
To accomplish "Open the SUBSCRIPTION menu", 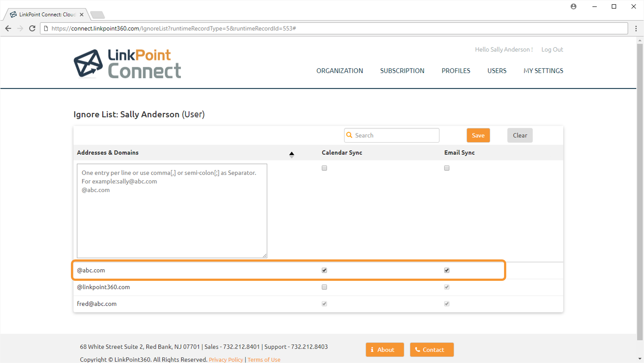I will click(x=402, y=71).
